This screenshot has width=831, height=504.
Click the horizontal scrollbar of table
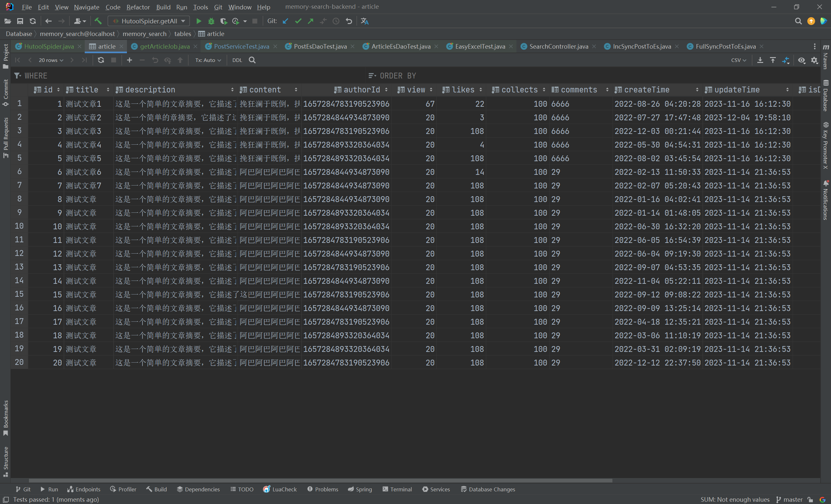(320, 480)
